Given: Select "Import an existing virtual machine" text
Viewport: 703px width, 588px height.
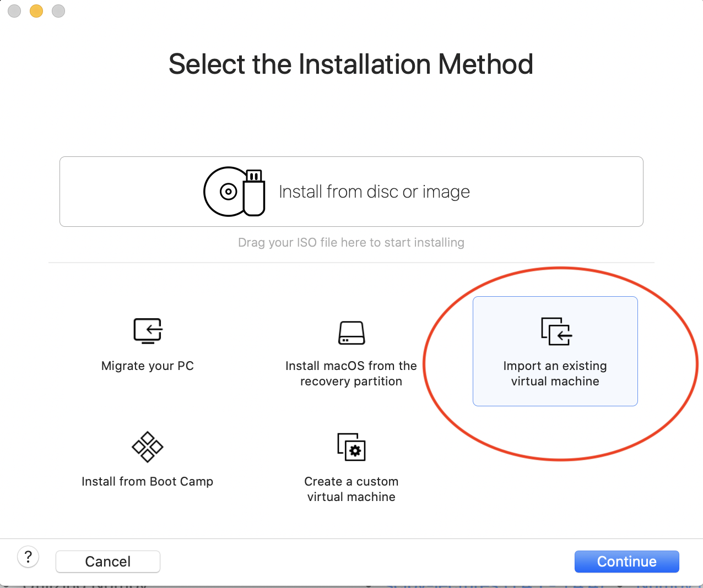Looking at the screenshot, I should [555, 374].
